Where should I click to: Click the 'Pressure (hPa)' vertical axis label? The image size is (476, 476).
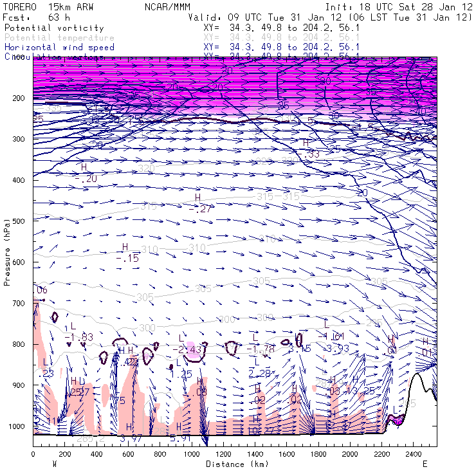coord(6,252)
